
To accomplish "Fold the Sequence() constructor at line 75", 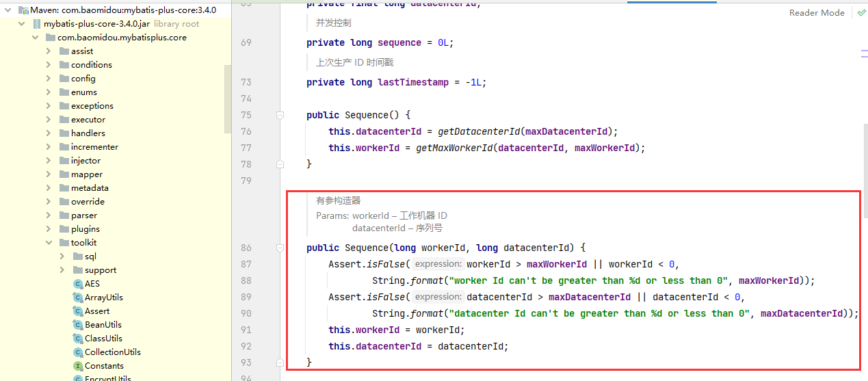I will click(x=280, y=115).
